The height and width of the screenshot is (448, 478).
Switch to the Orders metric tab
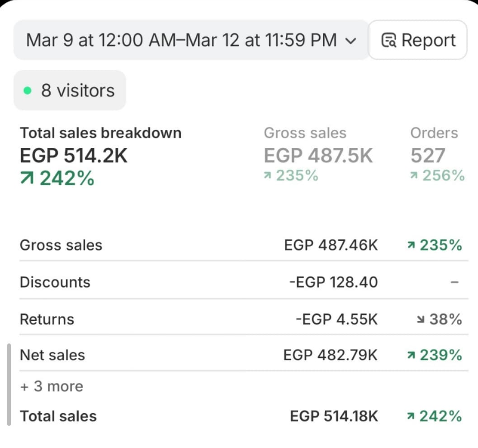click(x=436, y=154)
